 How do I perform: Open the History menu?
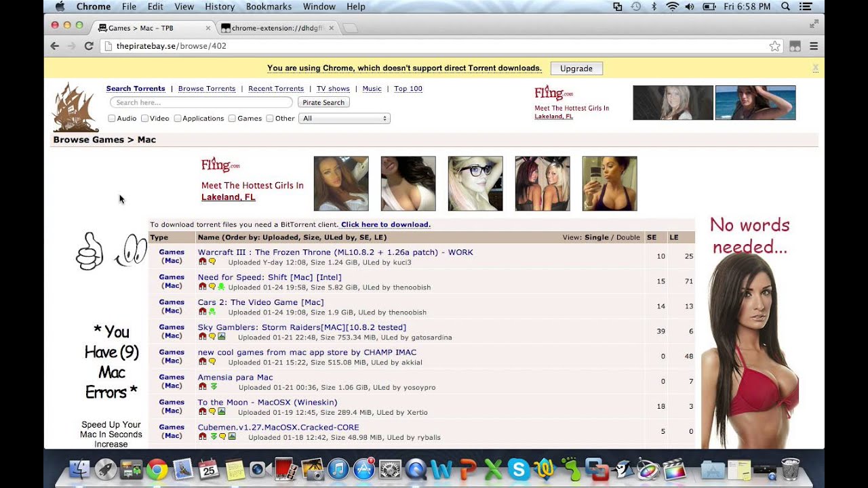(220, 7)
